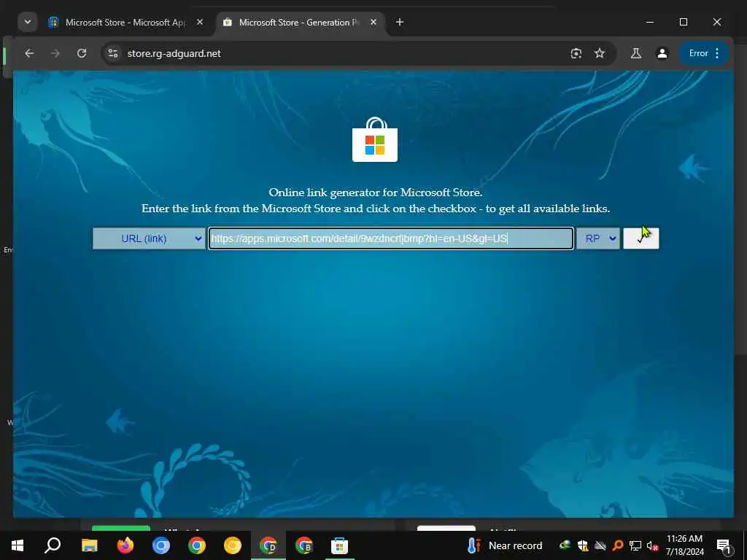Open Chrome Canary taskbar icon
747x560 pixels.
click(x=233, y=545)
